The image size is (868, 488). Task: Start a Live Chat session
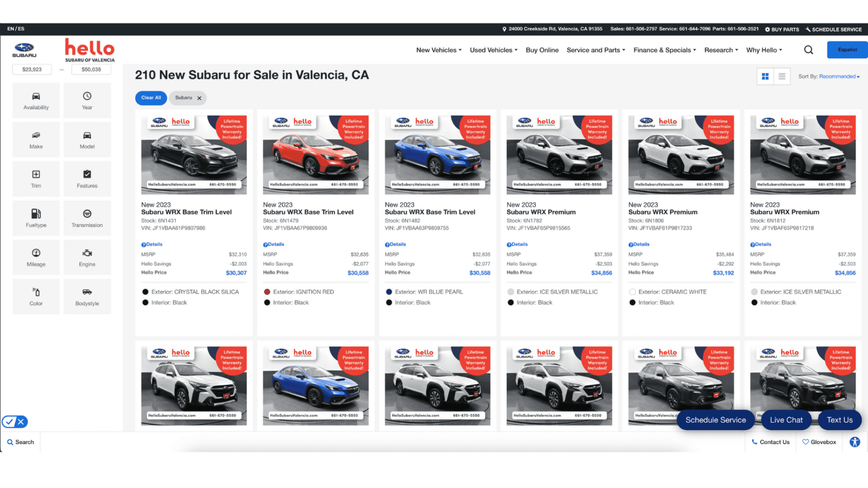(786, 420)
